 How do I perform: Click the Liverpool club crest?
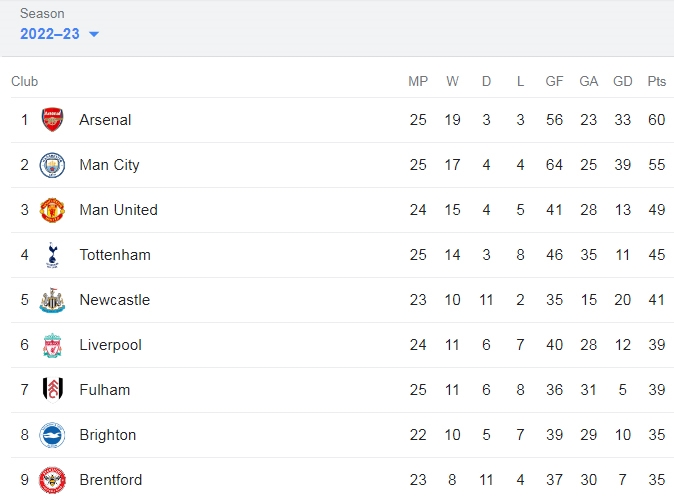pos(52,345)
